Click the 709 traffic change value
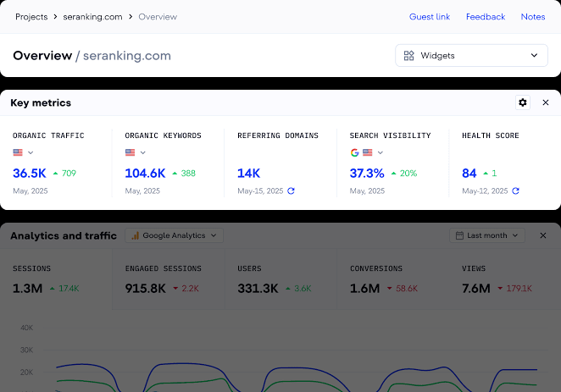This screenshot has height=392, width=561. click(69, 174)
